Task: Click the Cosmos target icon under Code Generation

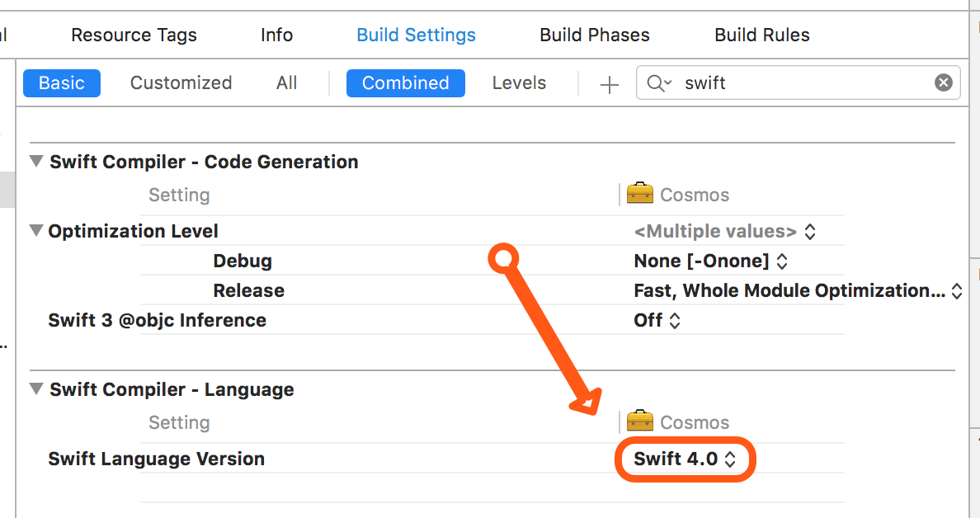Action: point(641,194)
